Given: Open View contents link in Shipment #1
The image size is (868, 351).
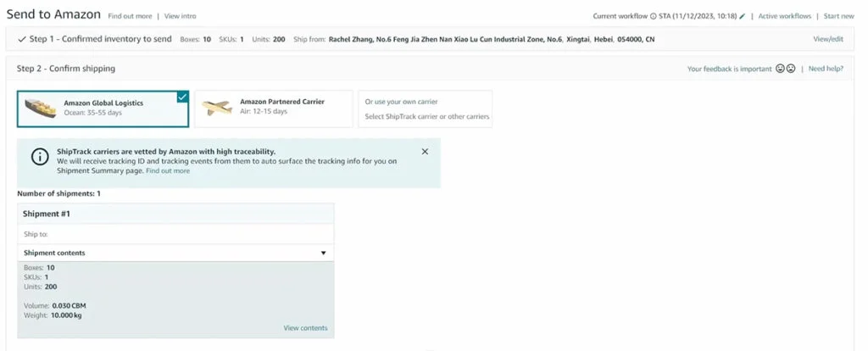Looking at the screenshot, I should 305,328.
